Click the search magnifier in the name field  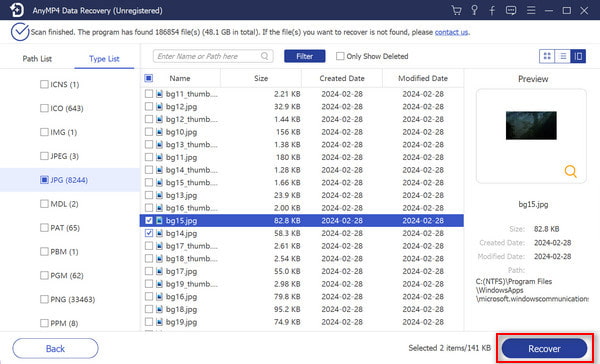point(264,56)
